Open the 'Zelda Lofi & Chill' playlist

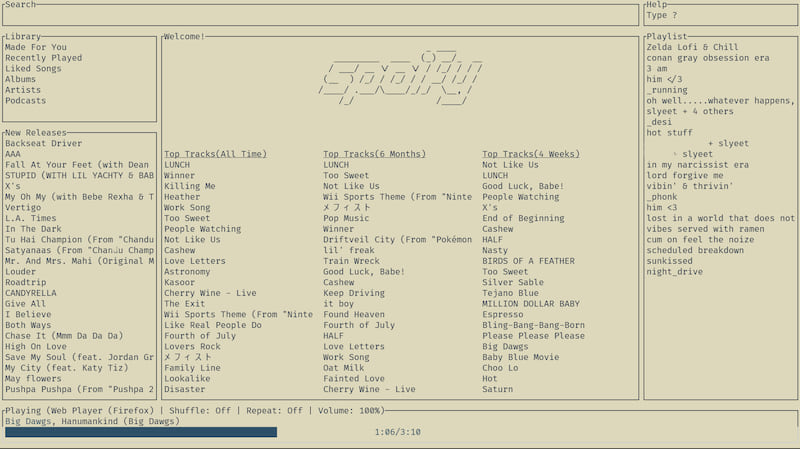[x=692, y=47]
